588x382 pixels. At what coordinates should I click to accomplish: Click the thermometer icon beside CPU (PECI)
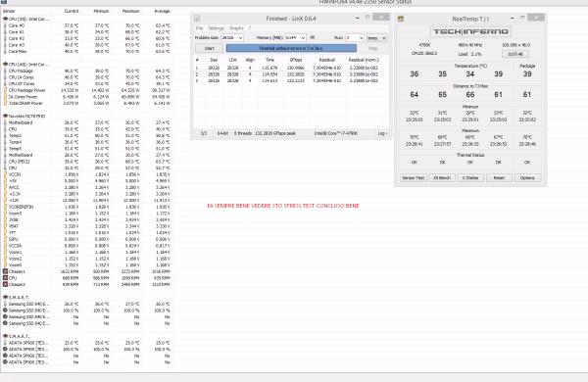5,162
